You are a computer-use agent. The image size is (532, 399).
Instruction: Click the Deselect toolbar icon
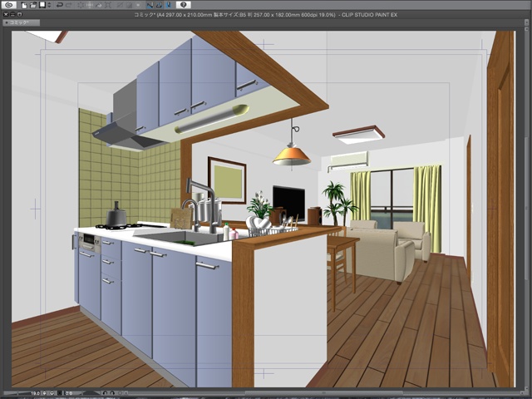click(x=120, y=5)
